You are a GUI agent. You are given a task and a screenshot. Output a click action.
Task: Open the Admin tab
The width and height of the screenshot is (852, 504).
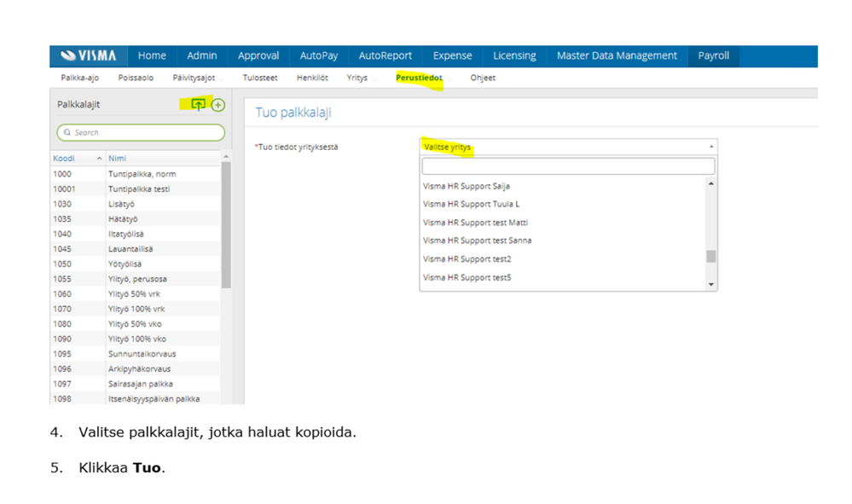point(201,56)
